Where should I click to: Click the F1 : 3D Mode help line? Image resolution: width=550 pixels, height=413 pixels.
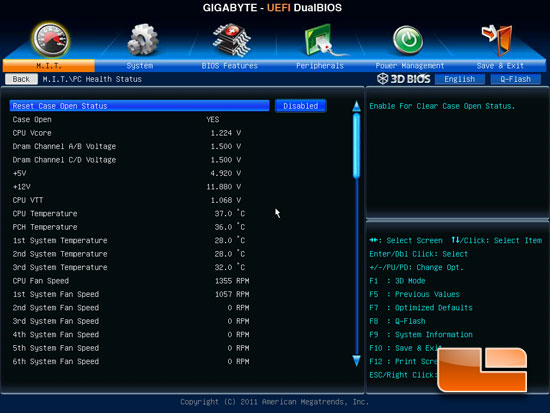[397, 281]
